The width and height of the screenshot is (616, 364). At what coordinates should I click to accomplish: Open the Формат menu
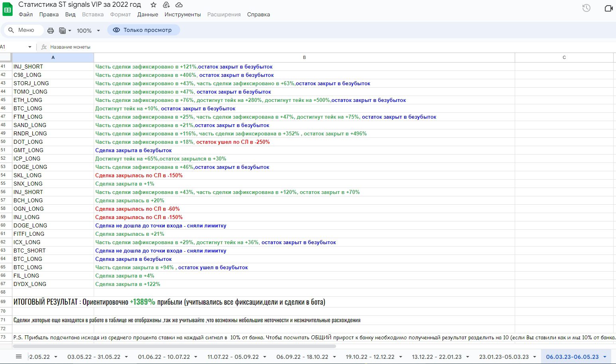click(120, 14)
